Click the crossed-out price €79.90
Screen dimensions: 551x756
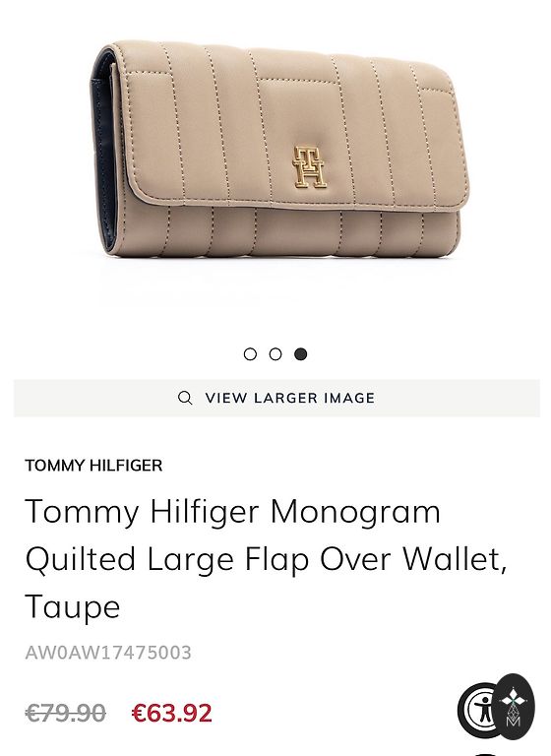pos(66,713)
